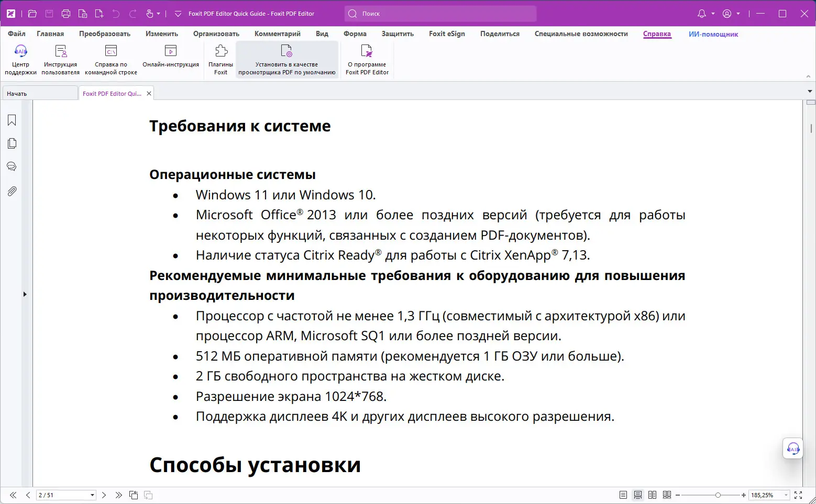Open the Attachments panel
Image resolution: width=816 pixels, height=504 pixels.
(12, 191)
